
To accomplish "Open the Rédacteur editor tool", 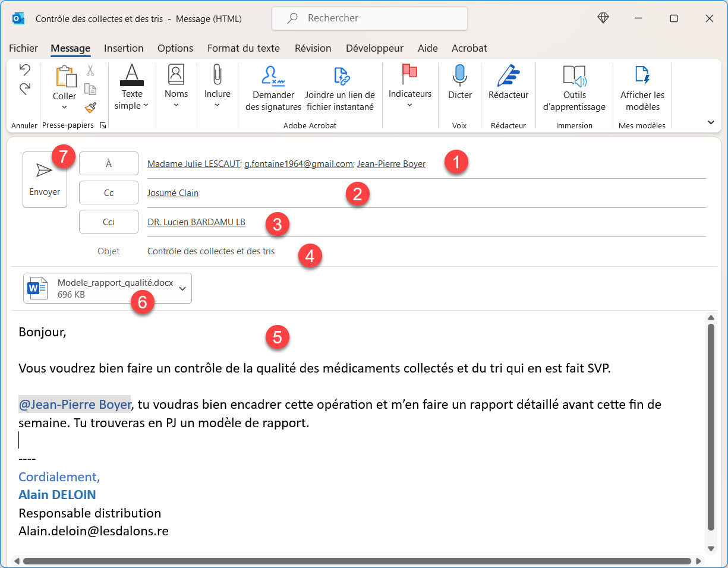I will click(x=508, y=83).
